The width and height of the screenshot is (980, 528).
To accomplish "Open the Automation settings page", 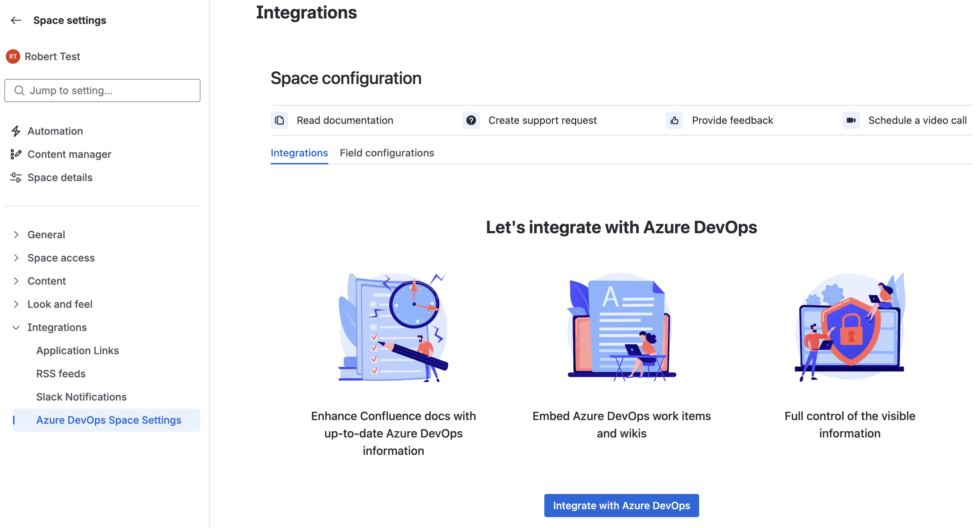I will tap(55, 131).
